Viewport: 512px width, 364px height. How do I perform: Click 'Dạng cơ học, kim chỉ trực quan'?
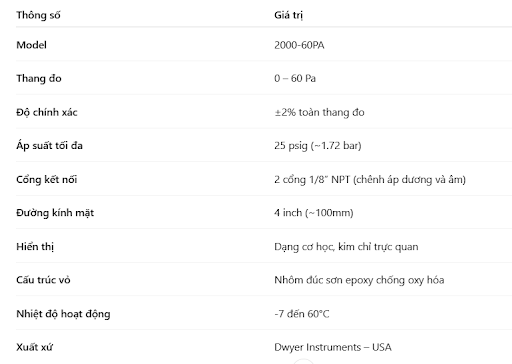(x=346, y=247)
